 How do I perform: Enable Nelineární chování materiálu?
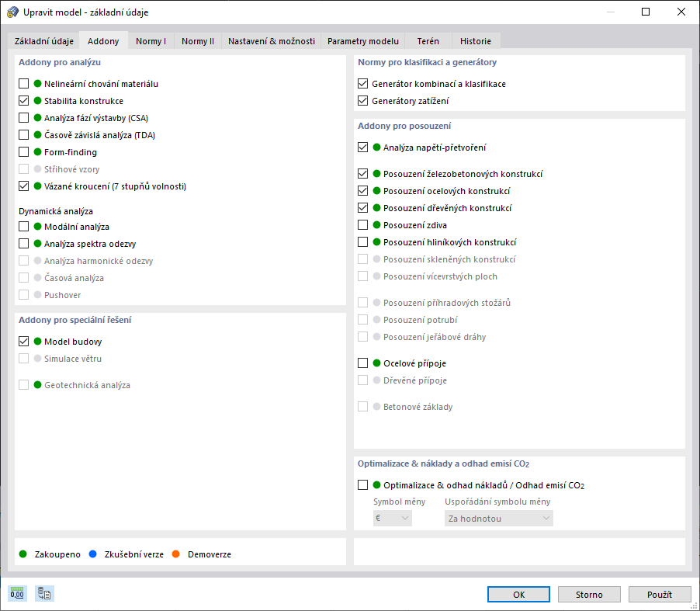coord(23,83)
